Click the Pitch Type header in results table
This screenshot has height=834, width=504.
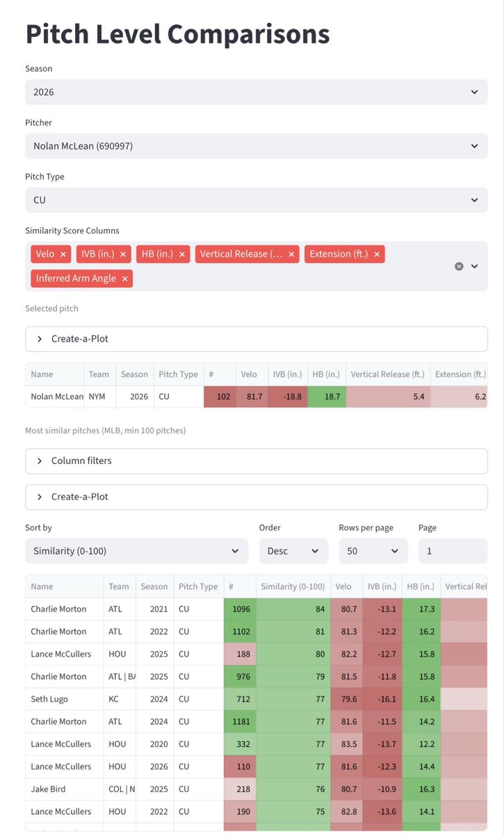[198, 586]
